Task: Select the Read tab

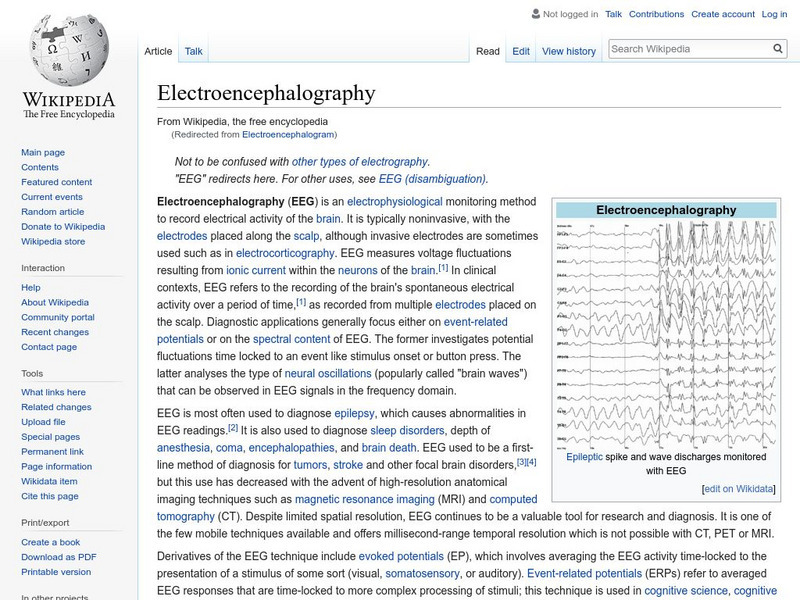Action: (488, 51)
